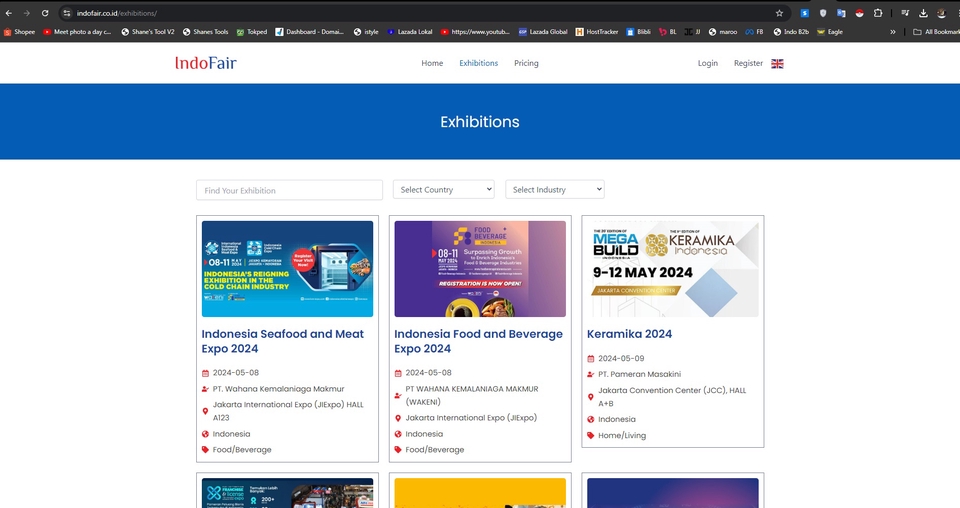The height and width of the screenshot is (508, 960).
Task: Open the Select Country dropdown
Action: [443, 190]
